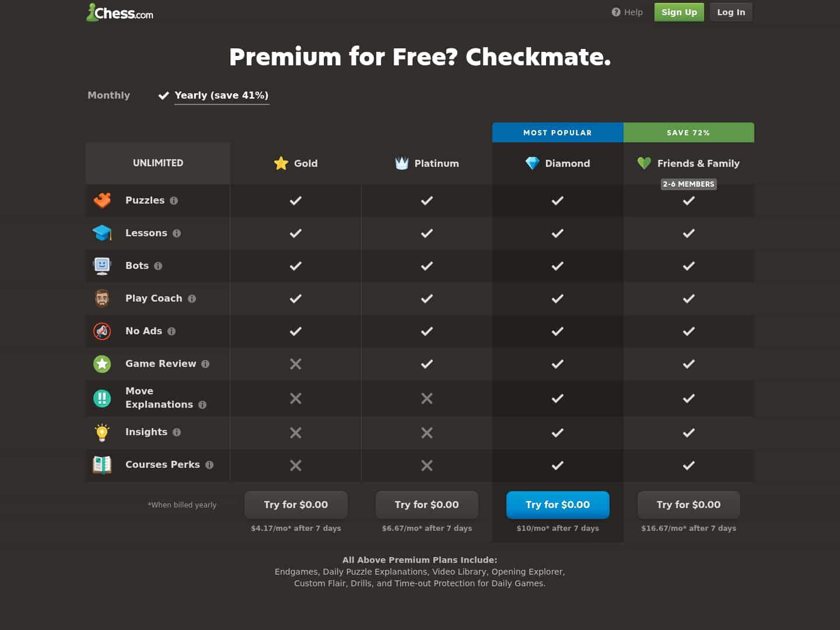The width and height of the screenshot is (840, 630).
Task: Click the Chess.com logo
Action: tap(120, 13)
